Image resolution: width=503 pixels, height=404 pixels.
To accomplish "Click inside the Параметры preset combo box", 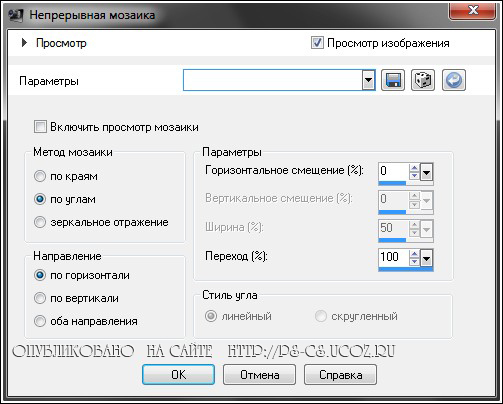I will pos(273,80).
